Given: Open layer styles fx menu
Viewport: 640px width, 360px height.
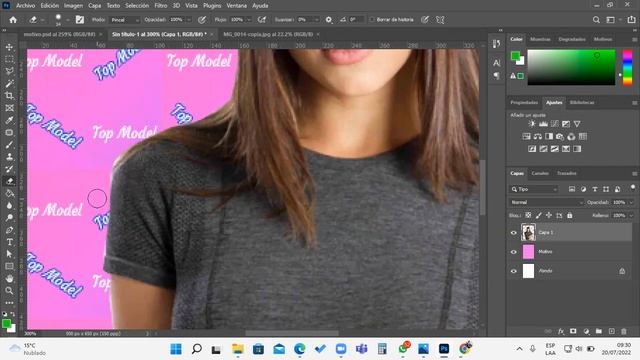Looking at the screenshot, I should point(561,331).
